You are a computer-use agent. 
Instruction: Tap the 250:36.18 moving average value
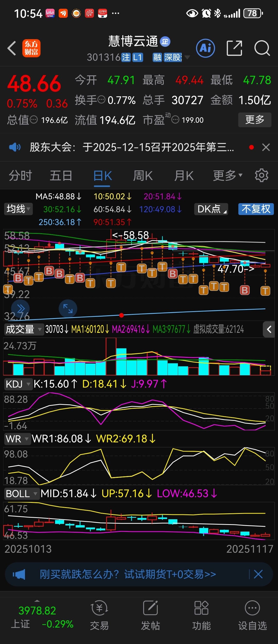tap(60, 222)
